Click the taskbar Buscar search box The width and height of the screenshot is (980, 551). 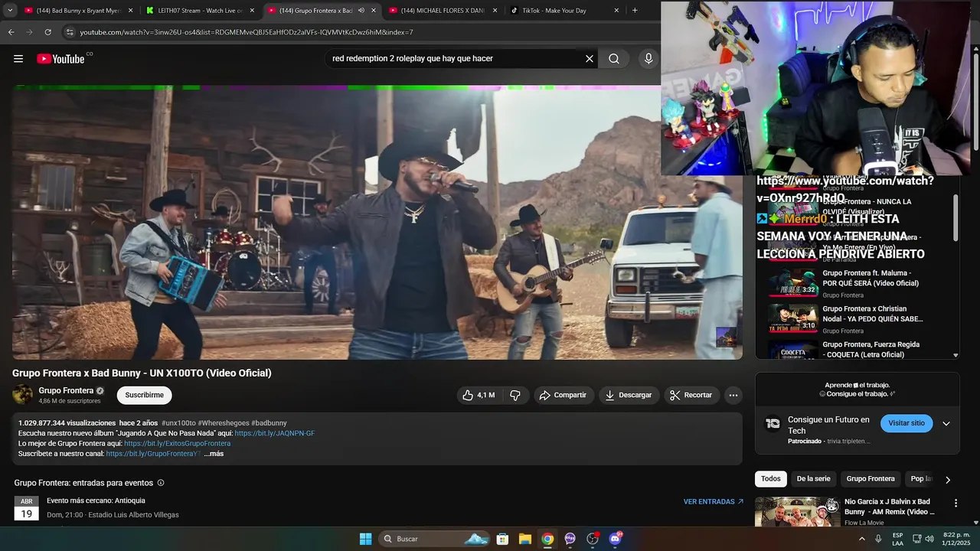(x=435, y=539)
